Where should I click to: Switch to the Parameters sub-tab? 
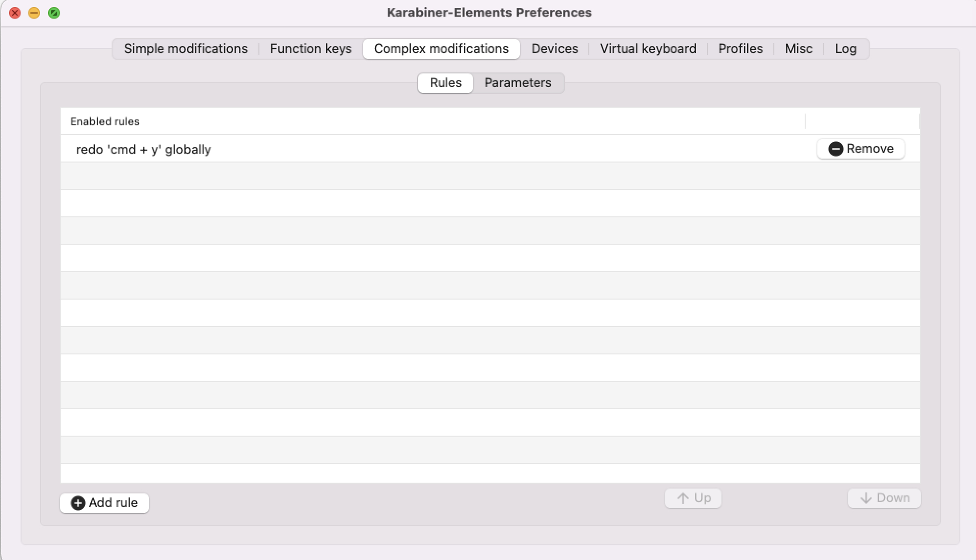tap(518, 83)
